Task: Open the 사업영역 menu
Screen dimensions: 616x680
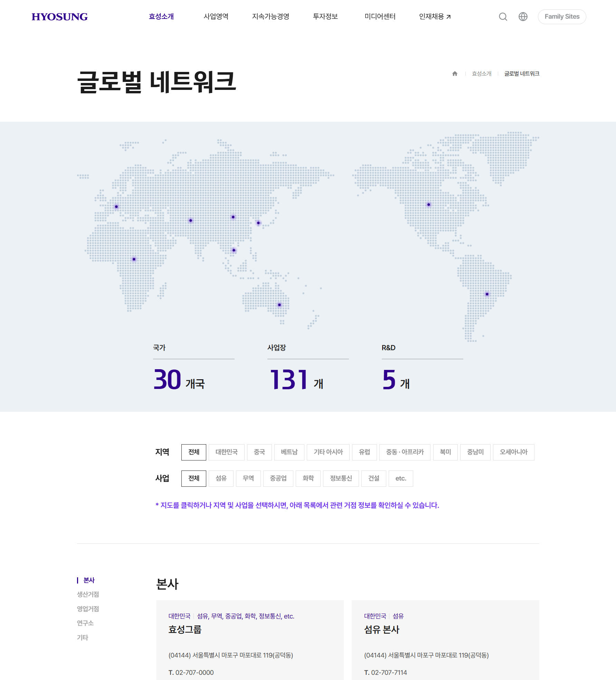Action: pyautogui.click(x=216, y=17)
